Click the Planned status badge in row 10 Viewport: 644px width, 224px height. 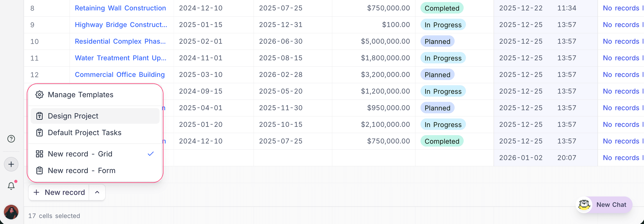(x=437, y=42)
